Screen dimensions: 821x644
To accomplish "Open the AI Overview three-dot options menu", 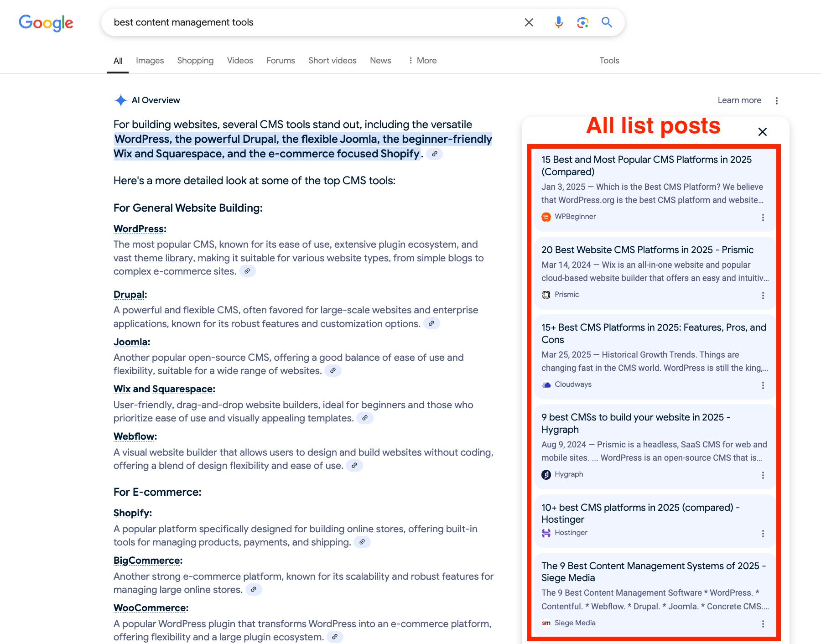I will click(x=777, y=101).
